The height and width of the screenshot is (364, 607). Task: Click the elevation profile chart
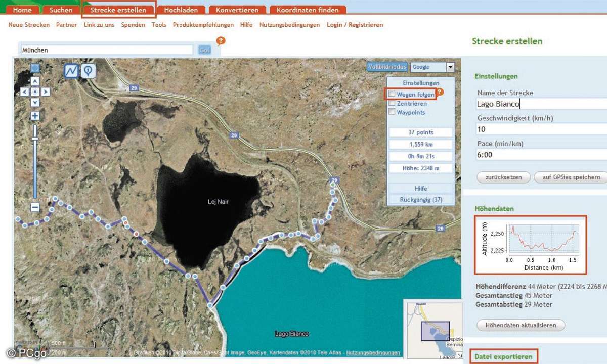(x=531, y=245)
